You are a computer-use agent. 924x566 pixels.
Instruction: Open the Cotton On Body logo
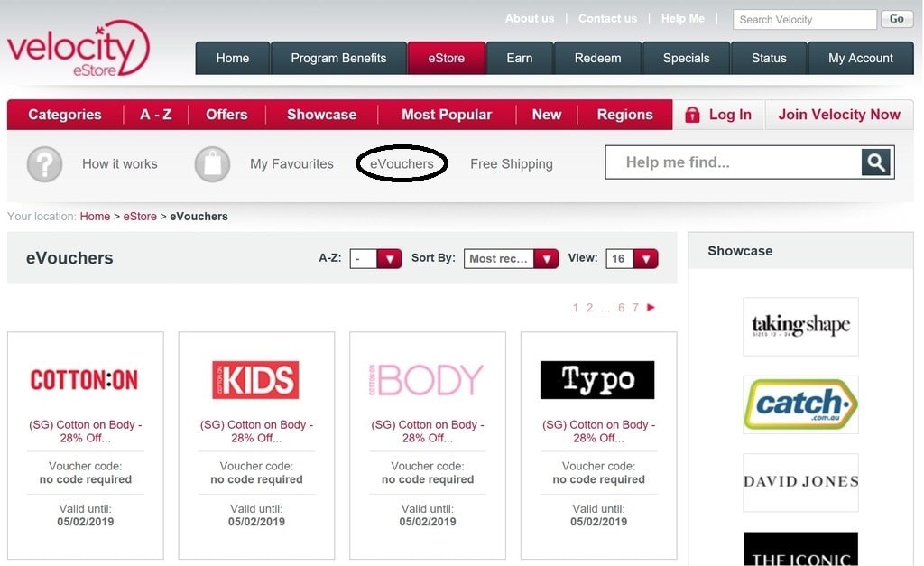[x=427, y=380]
